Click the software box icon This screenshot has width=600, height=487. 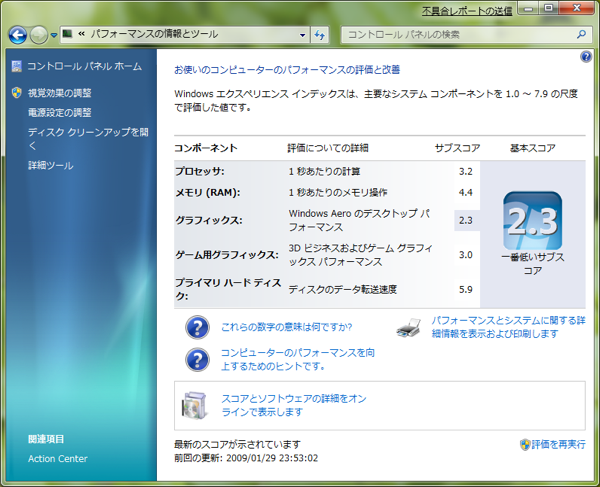click(x=195, y=406)
